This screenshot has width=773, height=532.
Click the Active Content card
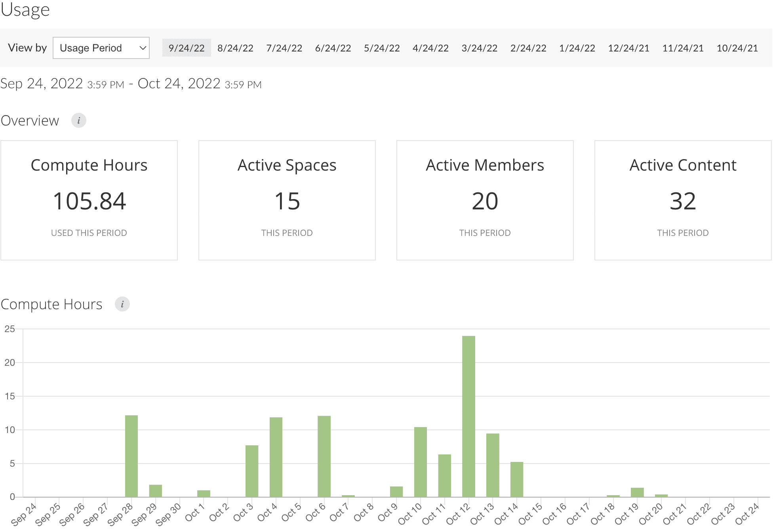pyautogui.click(x=683, y=200)
